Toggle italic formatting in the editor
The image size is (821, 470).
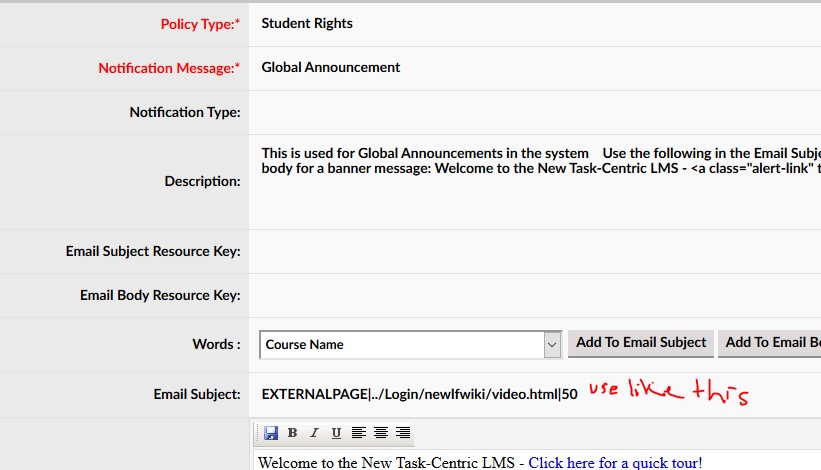(314, 433)
